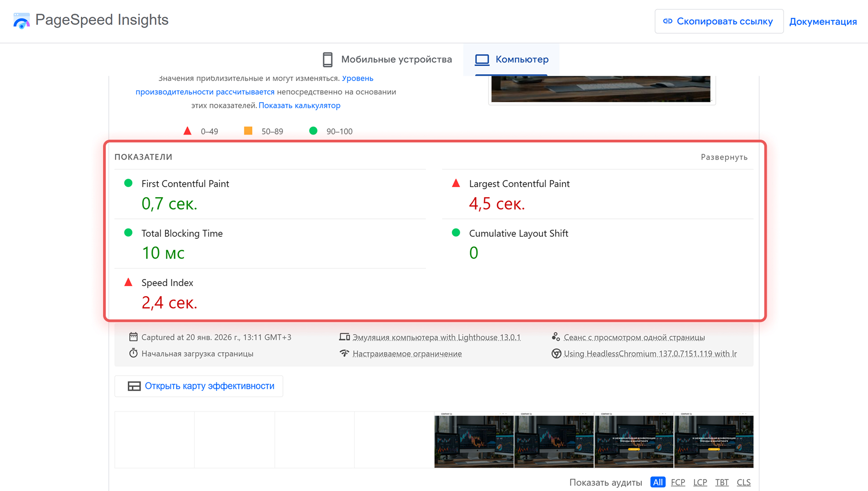Click the calendar icon next to Captured at
The height and width of the screenshot is (491, 868).
click(133, 337)
